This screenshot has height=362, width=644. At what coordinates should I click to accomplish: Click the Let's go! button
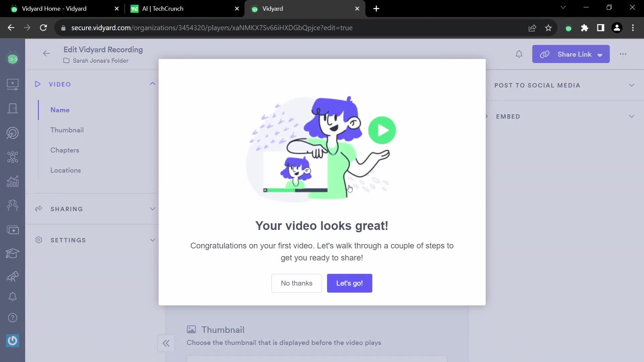[x=350, y=283]
